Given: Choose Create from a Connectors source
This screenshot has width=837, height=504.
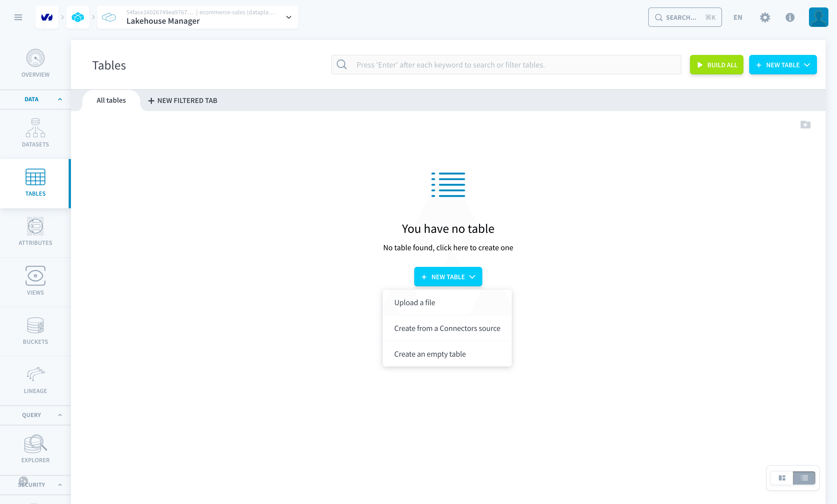Looking at the screenshot, I should [447, 328].
